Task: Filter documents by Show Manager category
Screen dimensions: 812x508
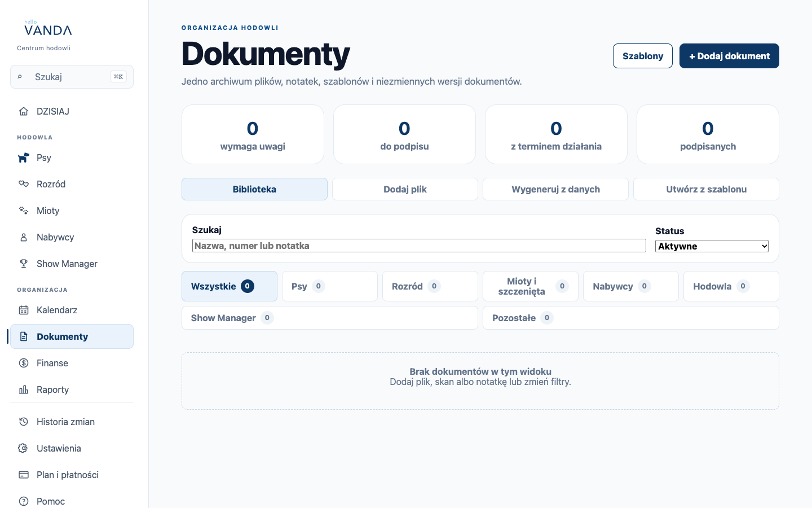Action: 330,318
